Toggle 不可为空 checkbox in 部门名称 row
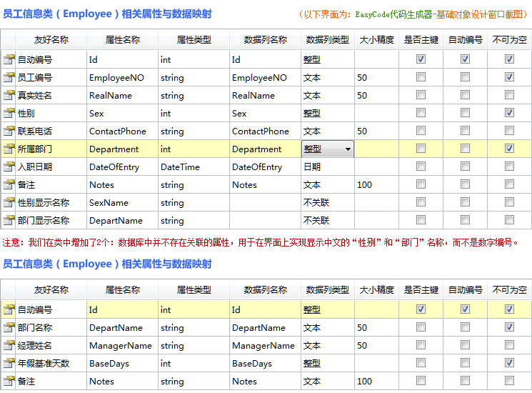The height and width of the screenshot is (393, 532). click(509, 327)
